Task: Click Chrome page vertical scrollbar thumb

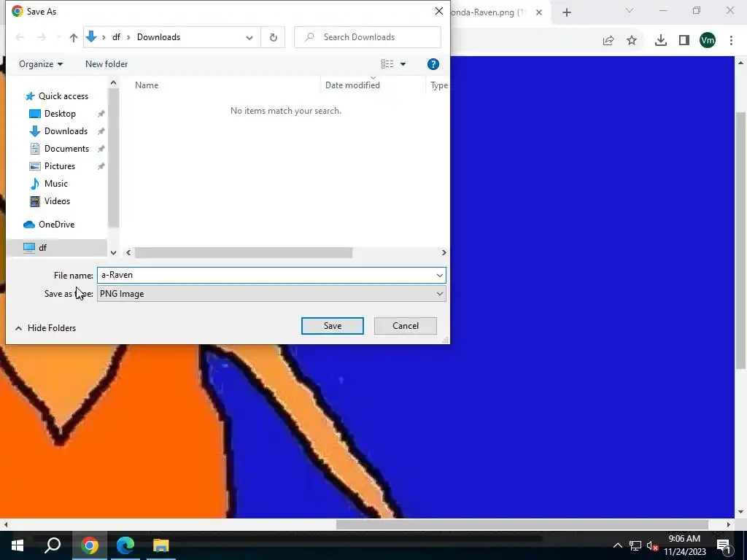Action: [740, 241]
